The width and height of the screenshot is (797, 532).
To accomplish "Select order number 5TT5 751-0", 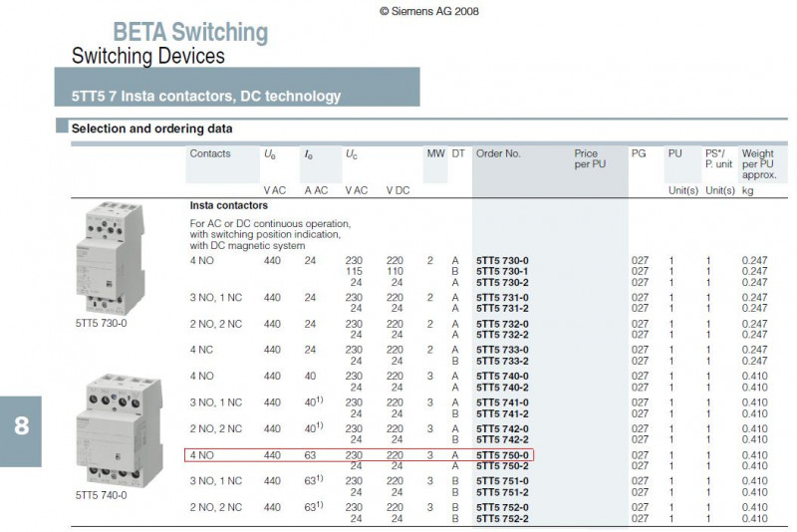I will 502,481.
